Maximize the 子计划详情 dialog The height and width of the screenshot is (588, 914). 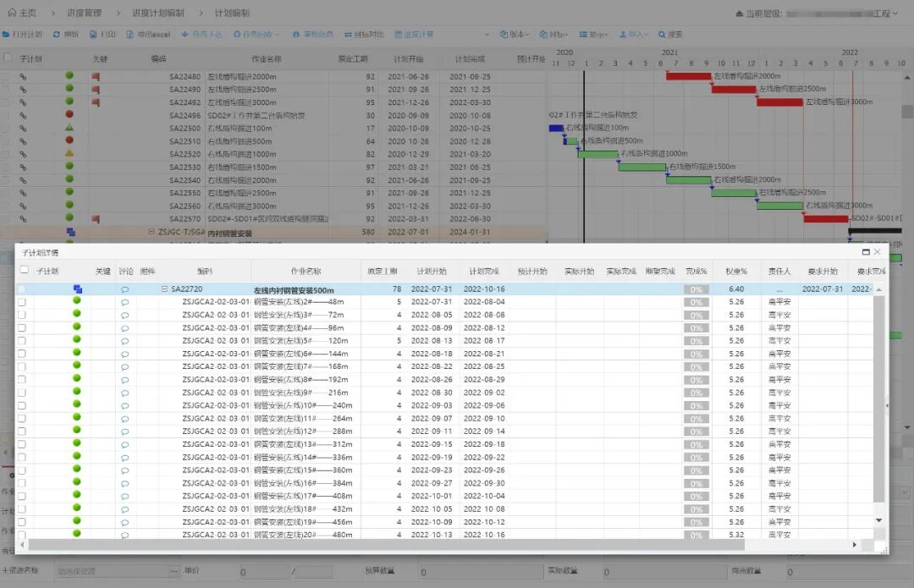pyautogui.click(x=866, y=252)
